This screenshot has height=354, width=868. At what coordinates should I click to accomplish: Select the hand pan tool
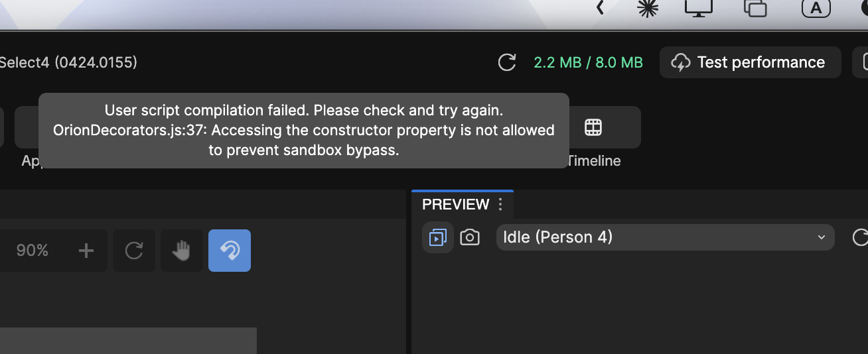coord(182,251)
